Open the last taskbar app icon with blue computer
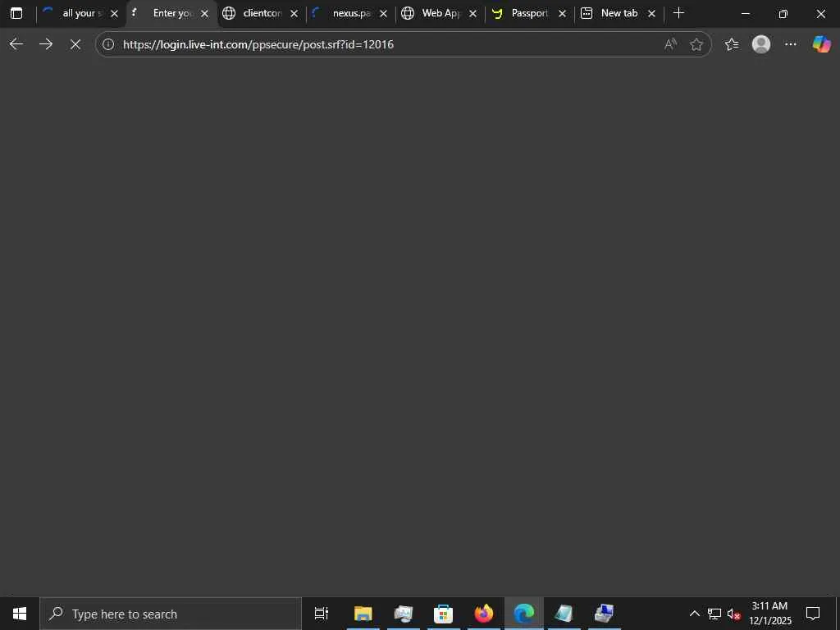840x630 pixels. click(x=604, y=614)
